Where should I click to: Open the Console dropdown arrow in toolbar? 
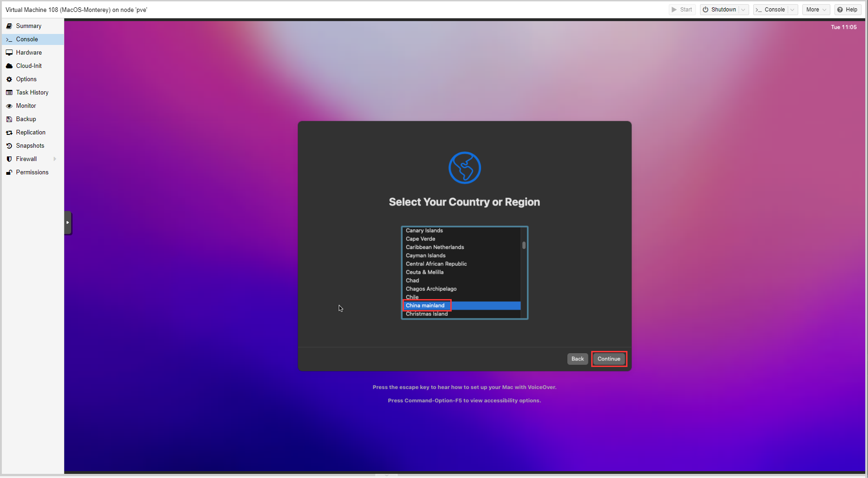click(x=792, y=10)
